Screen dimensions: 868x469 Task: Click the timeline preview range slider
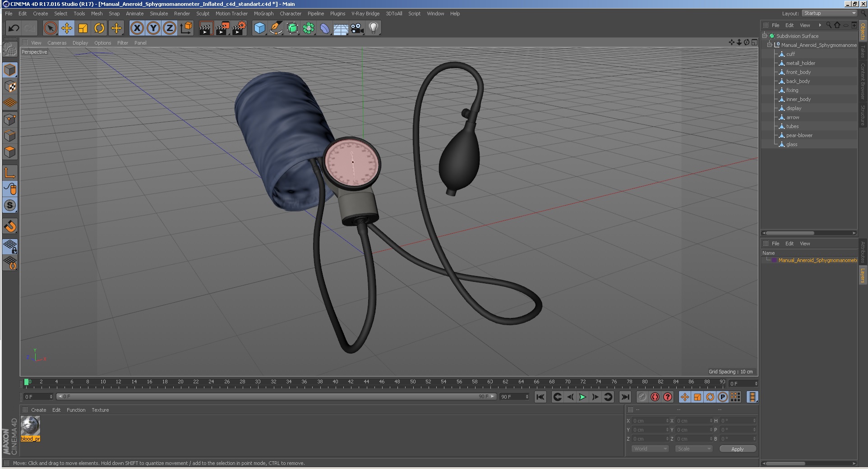(x=277, y=396)
